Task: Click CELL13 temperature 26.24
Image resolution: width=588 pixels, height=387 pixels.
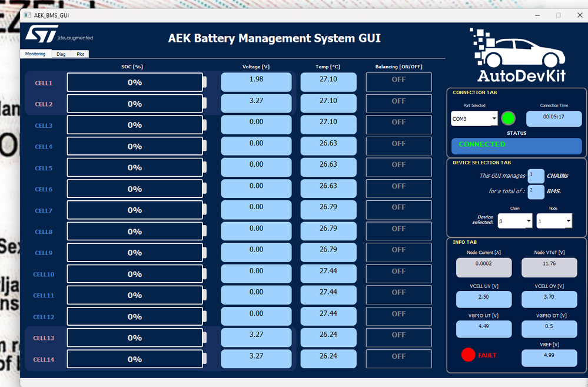Action: tap(328, 338)
